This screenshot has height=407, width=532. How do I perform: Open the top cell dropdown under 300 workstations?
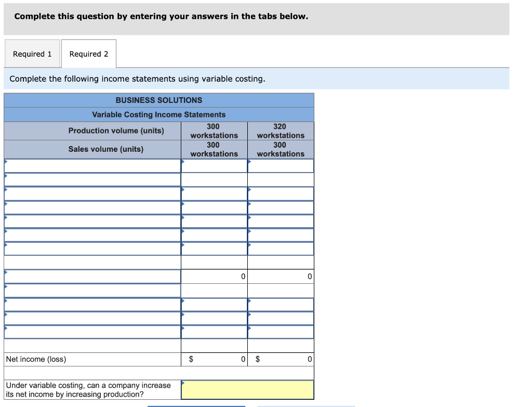click(x=214, y=165)
